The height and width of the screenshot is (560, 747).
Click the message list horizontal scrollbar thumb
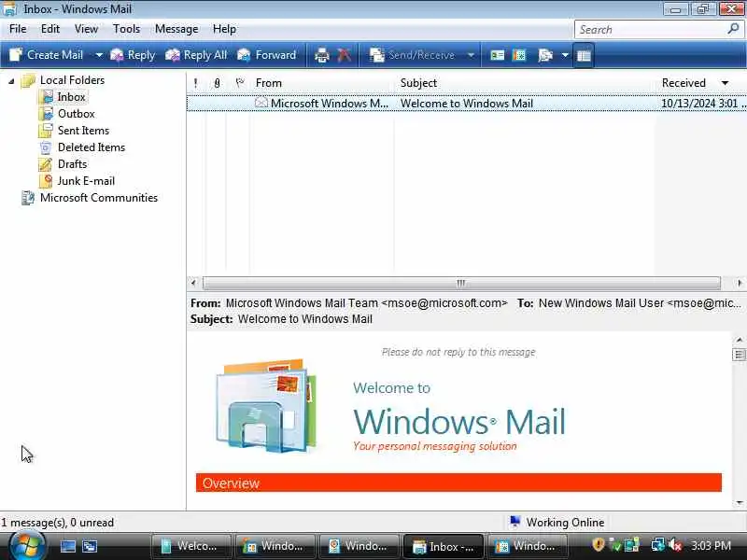461,283
